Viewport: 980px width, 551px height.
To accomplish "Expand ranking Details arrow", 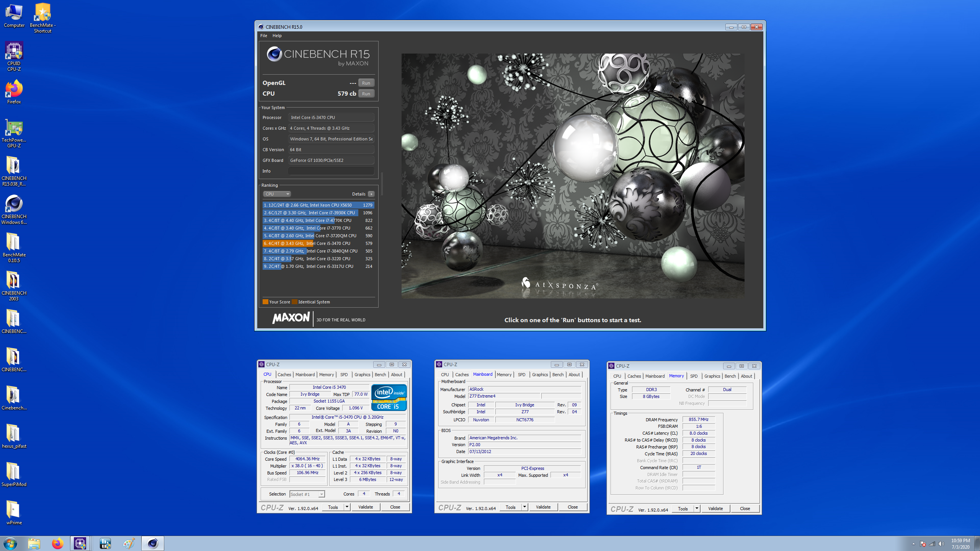I will (371, 194).
